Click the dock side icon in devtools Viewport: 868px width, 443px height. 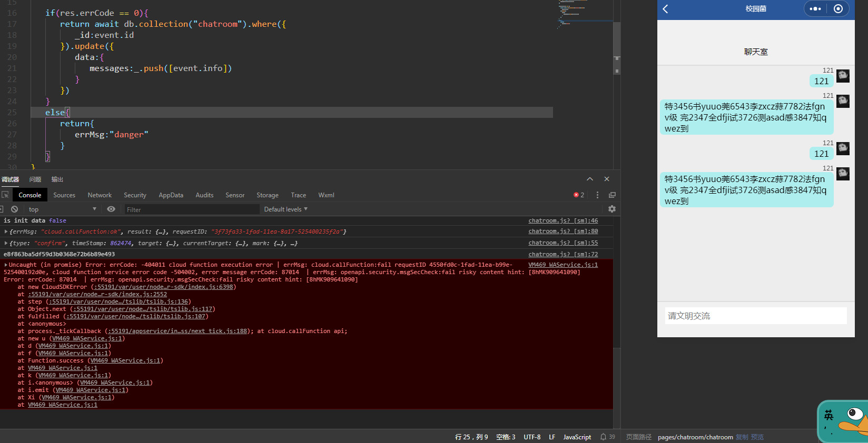[x=612, y=195]
